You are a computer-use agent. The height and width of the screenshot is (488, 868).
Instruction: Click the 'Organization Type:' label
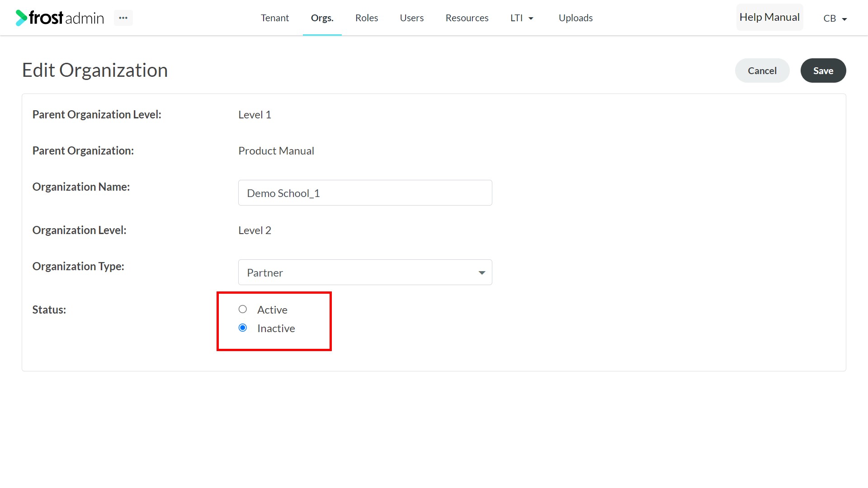pos(78,266)
